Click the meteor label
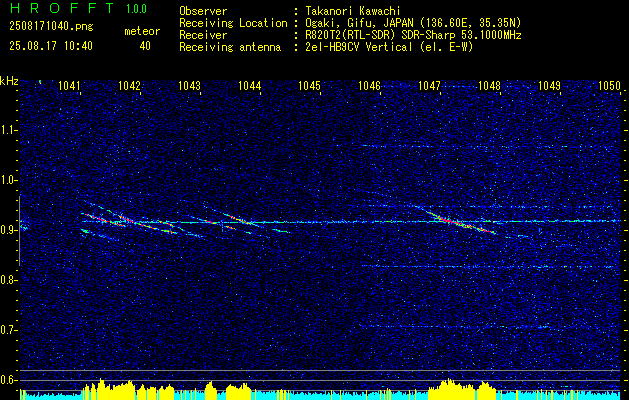 pos(142,31)
